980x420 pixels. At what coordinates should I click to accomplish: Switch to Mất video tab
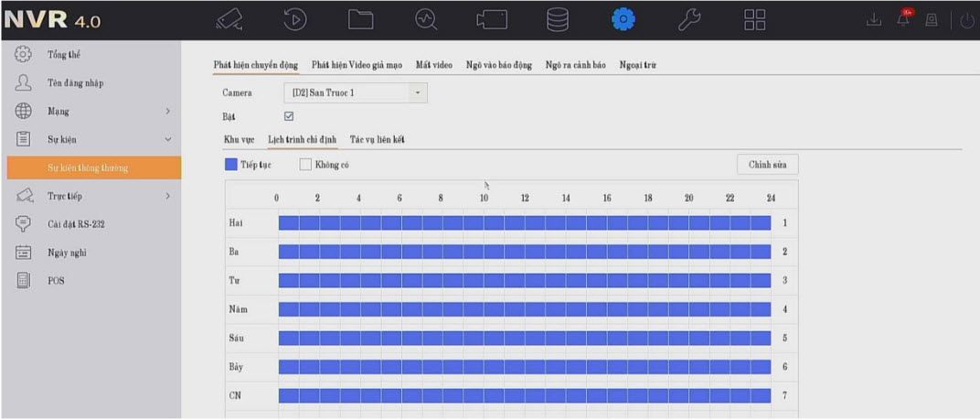(x=433, y=65)
